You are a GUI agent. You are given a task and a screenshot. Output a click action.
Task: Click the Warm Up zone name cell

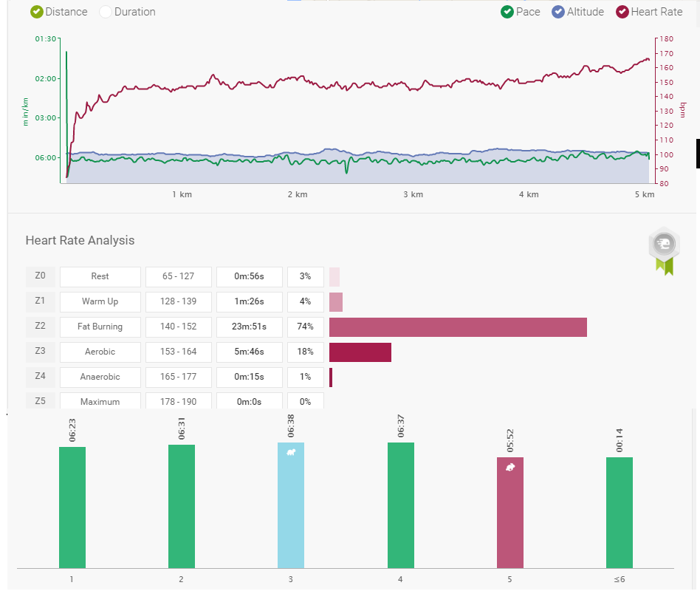(x=100, y=301)
